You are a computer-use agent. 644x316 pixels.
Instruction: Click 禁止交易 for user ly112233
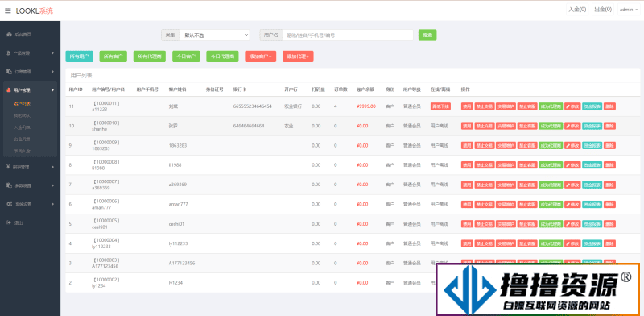click(x=485, y=243)
